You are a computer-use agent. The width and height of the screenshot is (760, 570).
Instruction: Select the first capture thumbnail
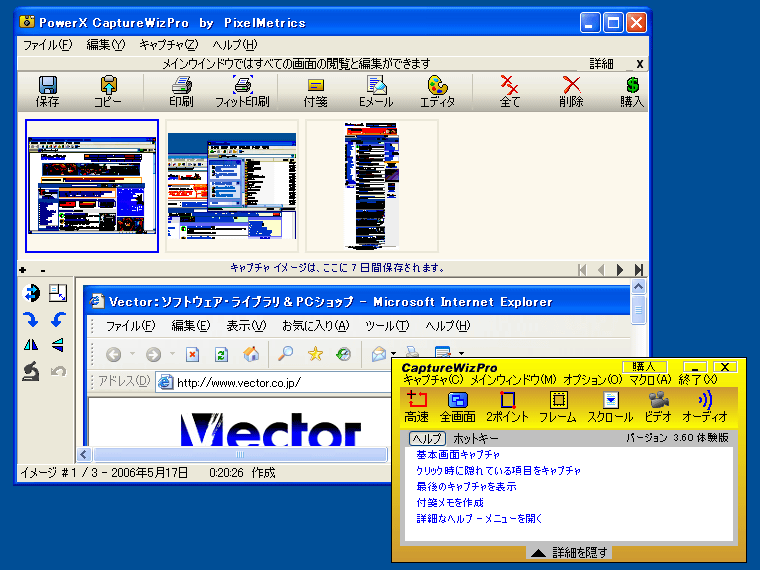92,186
